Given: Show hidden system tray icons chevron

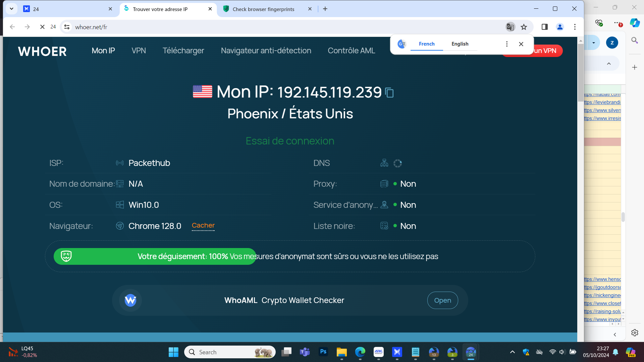Looking at the screenshot, I should [512, 352].
